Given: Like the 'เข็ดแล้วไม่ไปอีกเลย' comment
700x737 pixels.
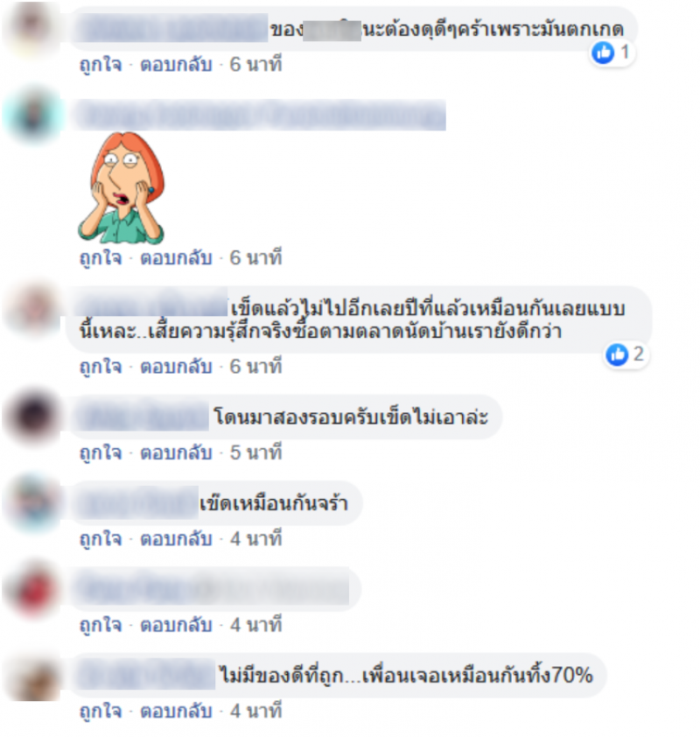Looking at the screenshot, I should 101,366.
